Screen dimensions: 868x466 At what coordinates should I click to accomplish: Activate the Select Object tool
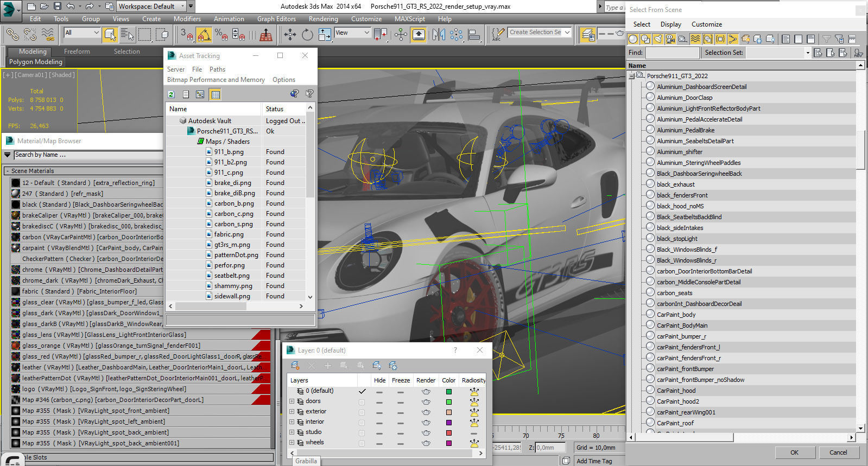click(x=110, y=35)
